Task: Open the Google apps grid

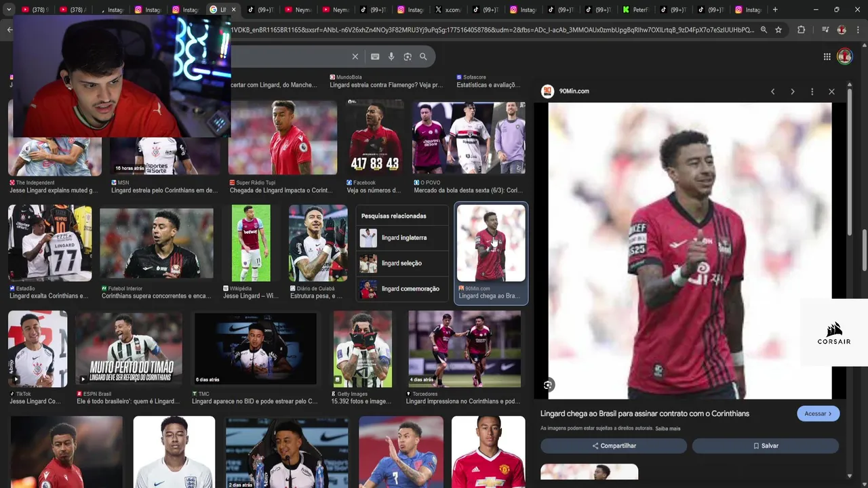Action: [x=827, y=57]
